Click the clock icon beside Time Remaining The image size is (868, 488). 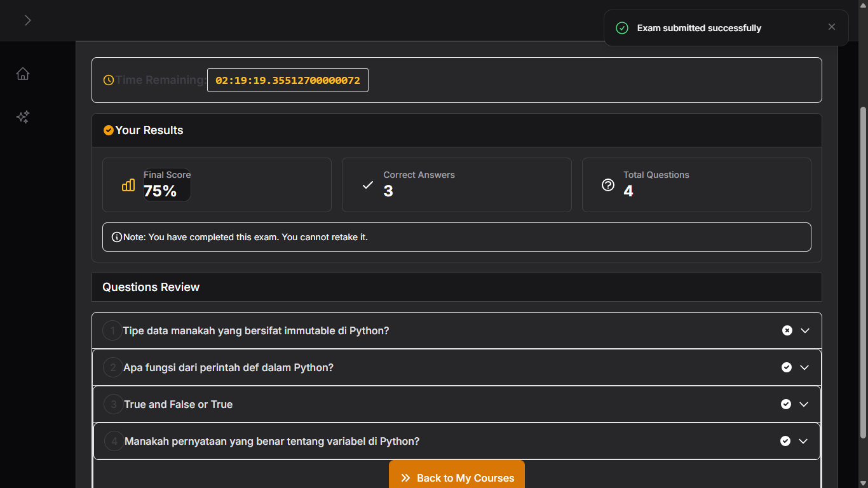pyautogui.click(x=109, y=80)
